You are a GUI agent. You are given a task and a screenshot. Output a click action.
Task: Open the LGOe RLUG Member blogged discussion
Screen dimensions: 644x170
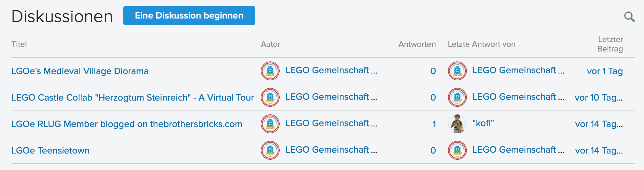click(127, 124)
